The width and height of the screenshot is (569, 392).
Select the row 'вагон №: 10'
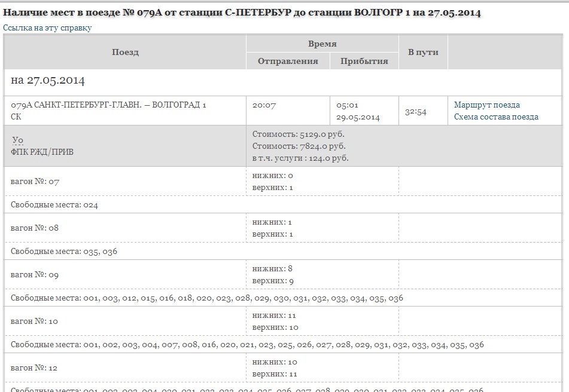[x=35, y=321]
